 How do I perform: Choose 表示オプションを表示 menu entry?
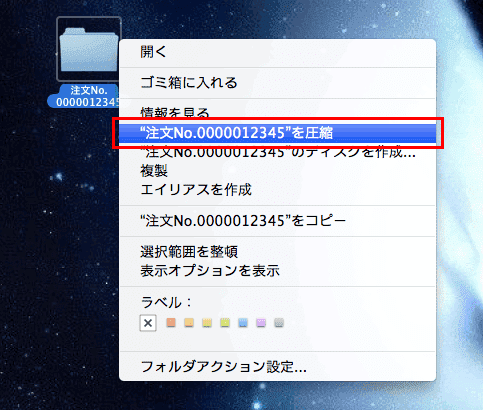(x=277, y=271)
